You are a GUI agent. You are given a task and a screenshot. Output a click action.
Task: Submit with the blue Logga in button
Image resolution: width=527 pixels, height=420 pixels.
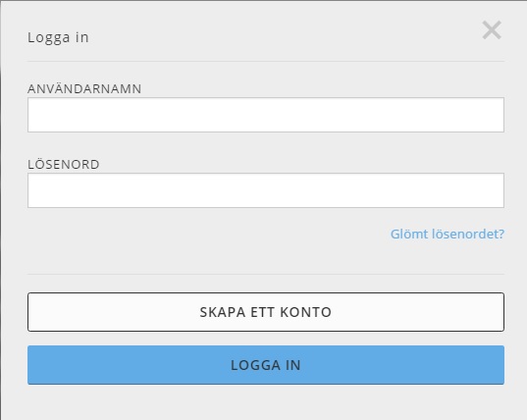pyautogui.click(x=266, y=365)
